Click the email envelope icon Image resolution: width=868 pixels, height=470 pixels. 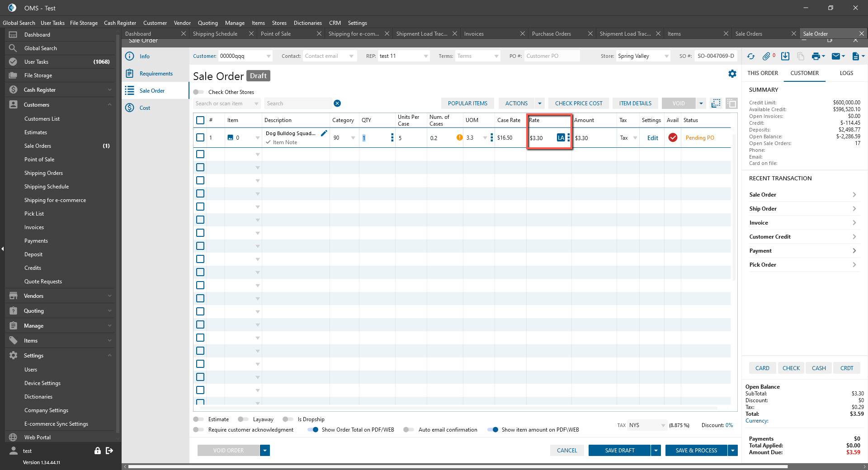point(836,56)
